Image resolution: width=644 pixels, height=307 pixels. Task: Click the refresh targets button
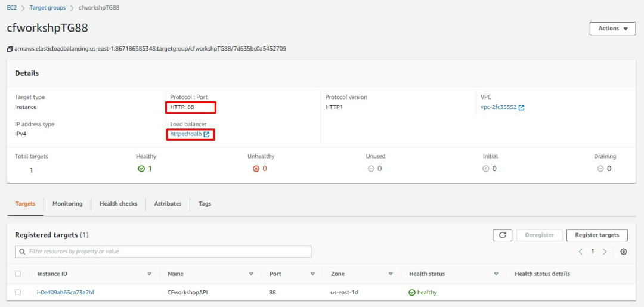pos(502,235)
